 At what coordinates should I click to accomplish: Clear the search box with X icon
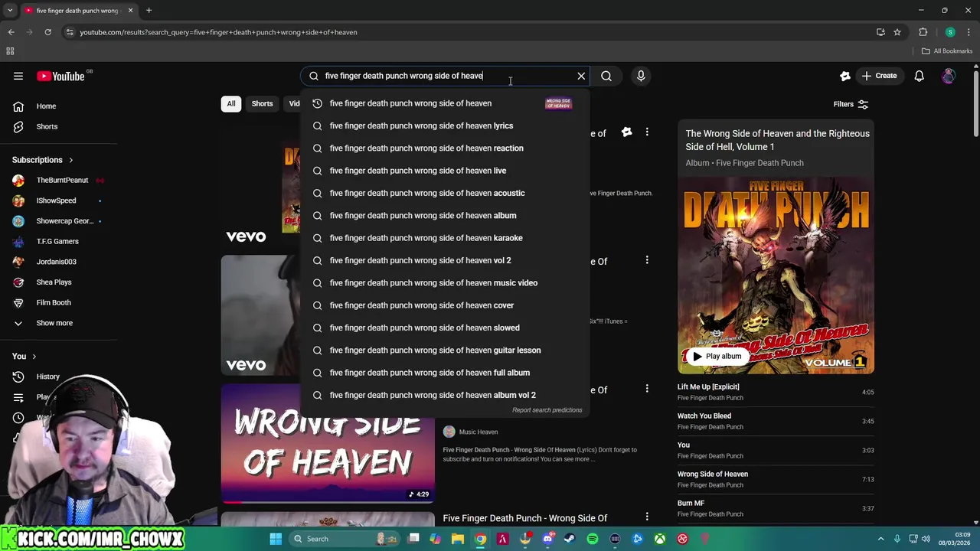coord(581,76)
